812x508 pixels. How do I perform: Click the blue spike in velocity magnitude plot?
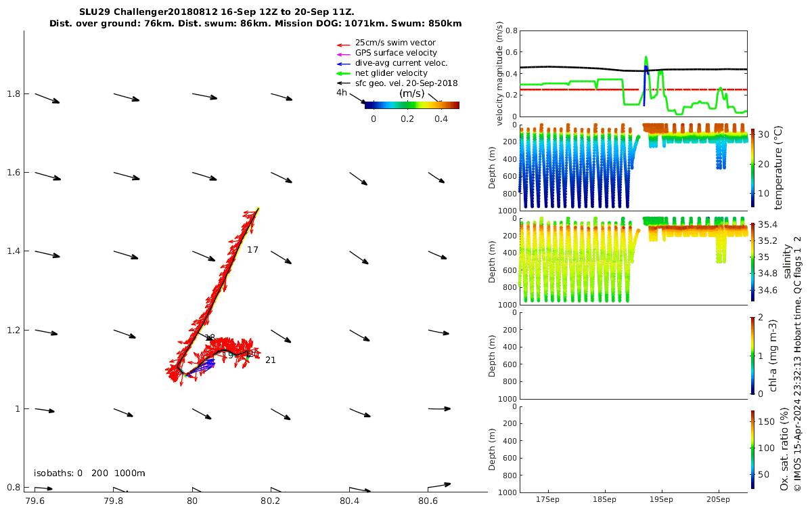pyautogui.click(x=645, y=85)
